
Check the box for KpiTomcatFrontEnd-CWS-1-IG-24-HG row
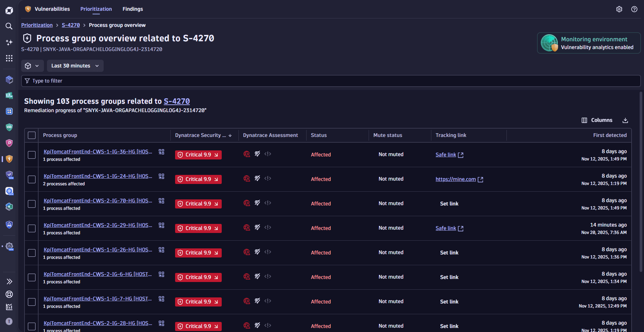coord(32,179)
